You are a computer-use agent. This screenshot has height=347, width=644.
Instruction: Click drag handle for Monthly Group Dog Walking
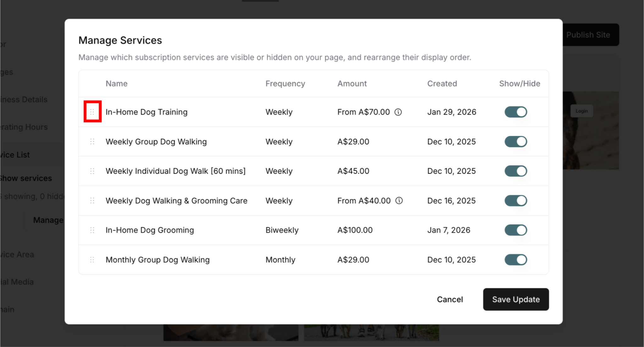[x=92, y=260]
